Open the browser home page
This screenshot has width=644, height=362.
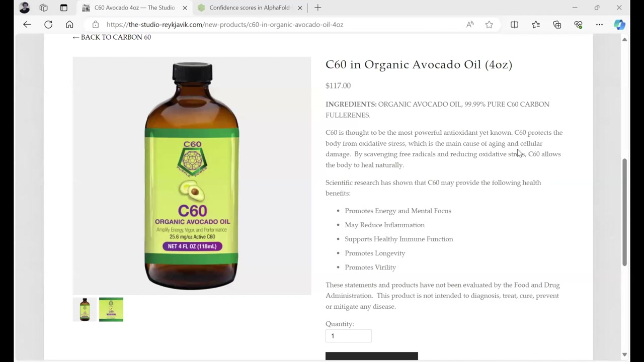click(69, 24)
